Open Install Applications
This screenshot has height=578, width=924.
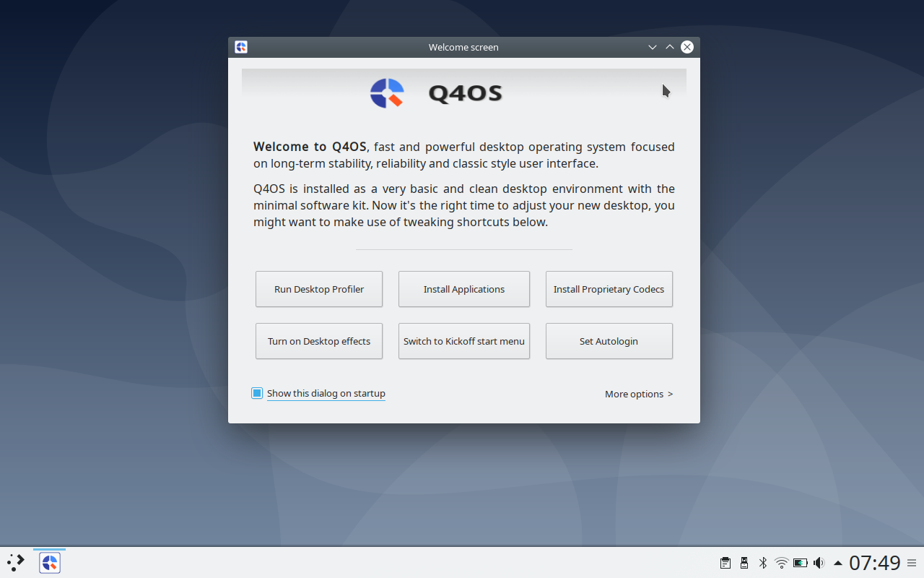[464, 289]
